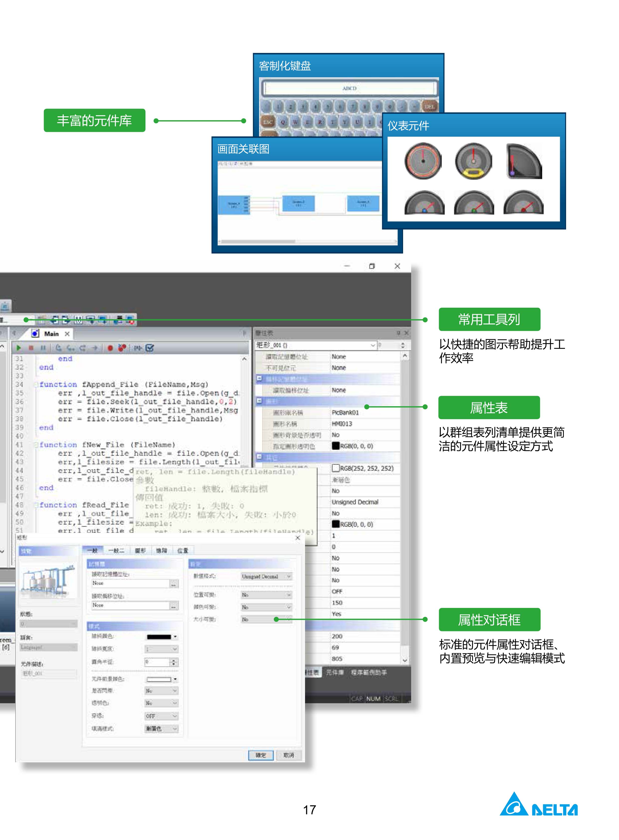This screenshot has width=619, height=840.
Task: Open the line width dropdown
Action: coord(161,649)
